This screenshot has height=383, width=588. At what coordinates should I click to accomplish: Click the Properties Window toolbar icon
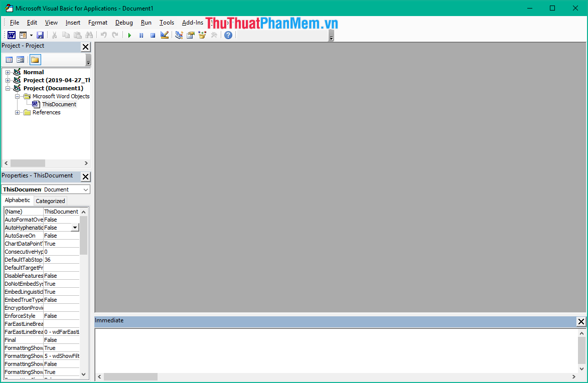191,35
